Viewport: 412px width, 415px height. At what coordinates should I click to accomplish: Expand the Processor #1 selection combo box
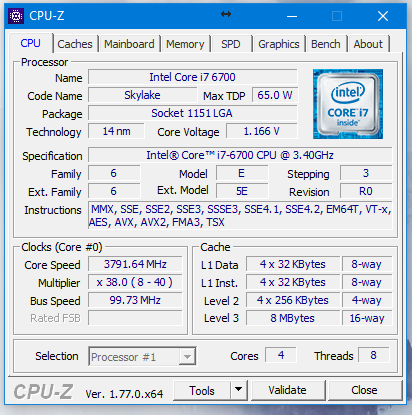(142, 357)
